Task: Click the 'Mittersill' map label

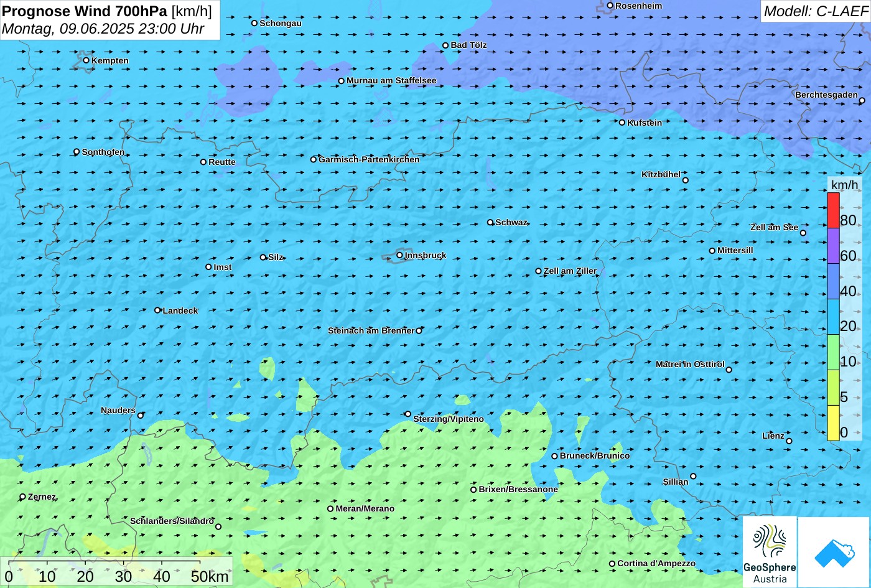Action: tap(735, 250)
